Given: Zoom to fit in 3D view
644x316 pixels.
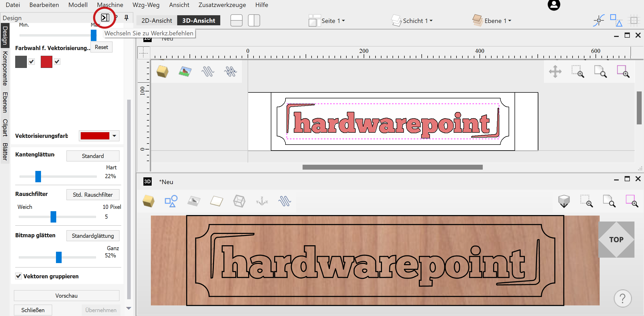Looking at the screenshot, I should point(609,201).
